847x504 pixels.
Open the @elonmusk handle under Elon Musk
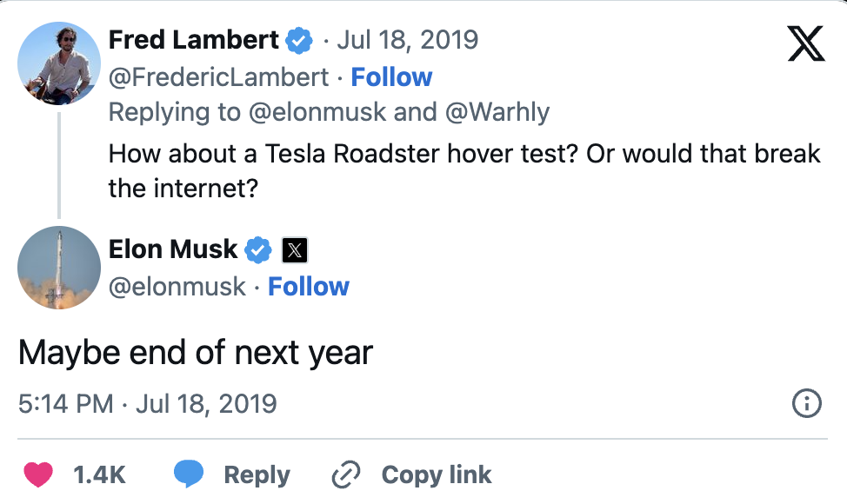click(x=177, y=287)
